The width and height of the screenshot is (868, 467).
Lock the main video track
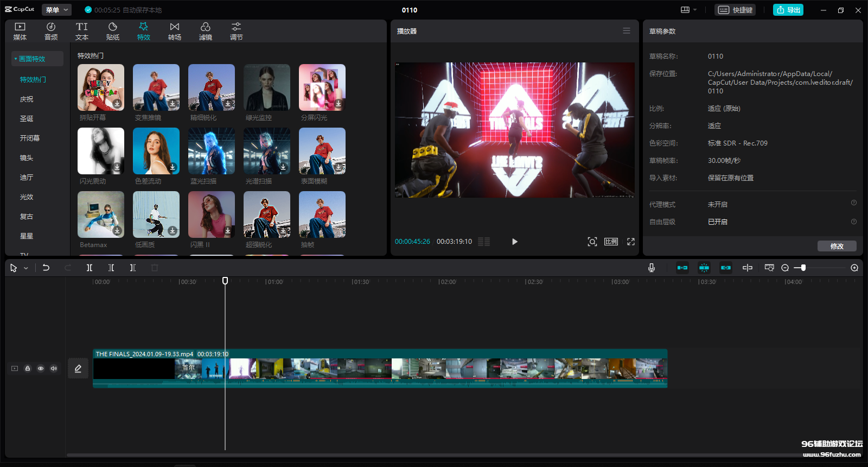coord(28,369)
